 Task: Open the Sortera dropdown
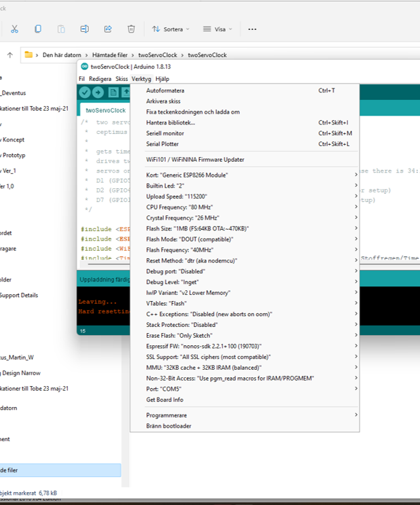click(x=171, y=29)
